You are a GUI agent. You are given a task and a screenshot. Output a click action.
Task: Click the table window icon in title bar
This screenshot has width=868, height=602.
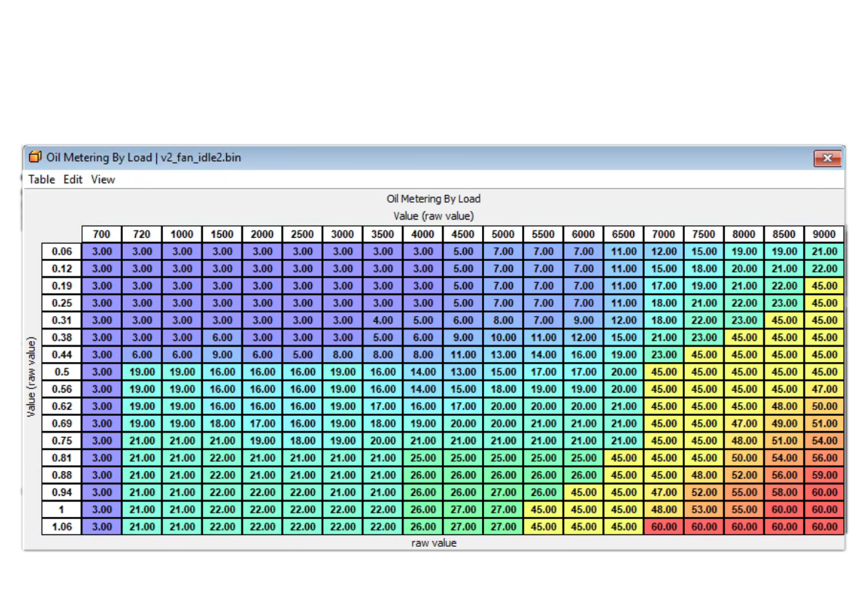pos(35,157)
